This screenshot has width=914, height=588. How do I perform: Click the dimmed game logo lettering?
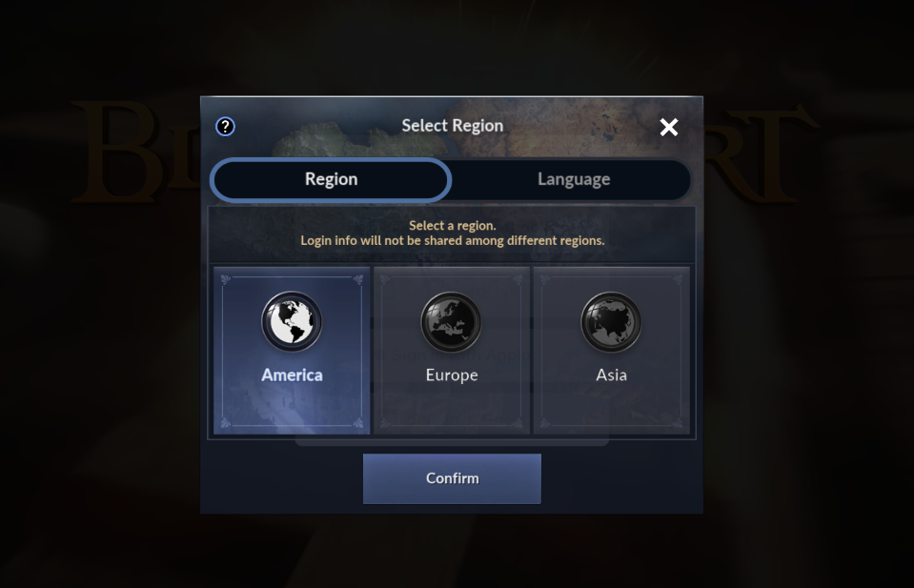coord(134,152)
